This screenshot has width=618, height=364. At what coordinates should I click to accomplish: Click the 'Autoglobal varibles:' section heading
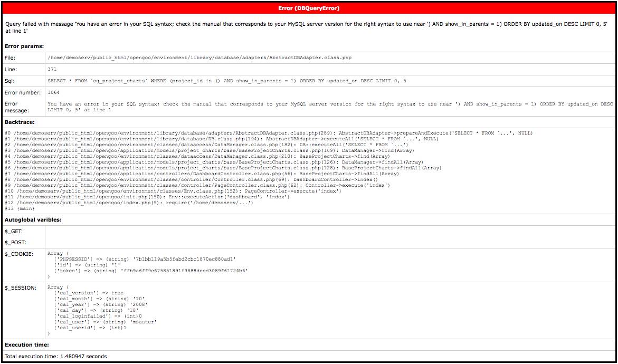(33, 219)
